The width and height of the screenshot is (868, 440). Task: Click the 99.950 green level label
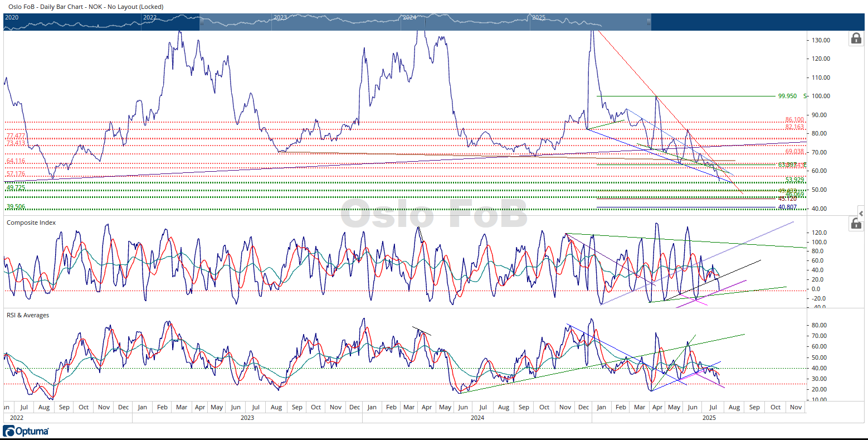point(787,96)
